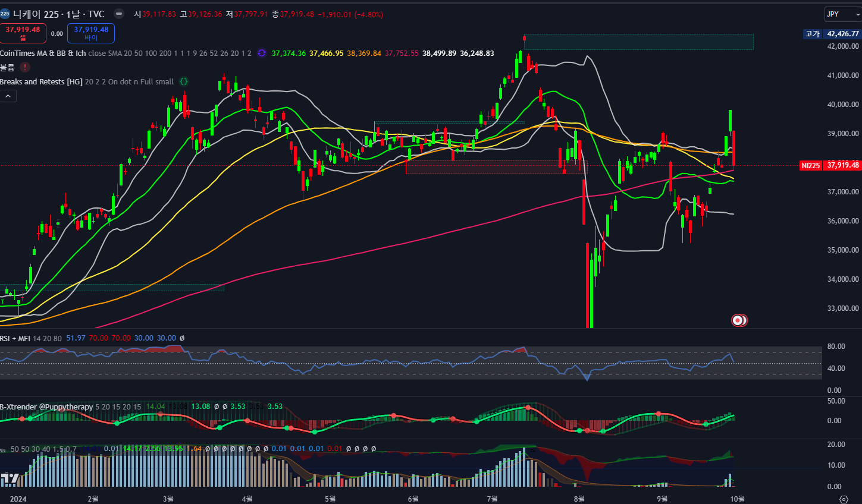
Task: Select the CoinTimes MA & BB & Ich indicator
Action: pyautogui.click(x=43, y=53)
